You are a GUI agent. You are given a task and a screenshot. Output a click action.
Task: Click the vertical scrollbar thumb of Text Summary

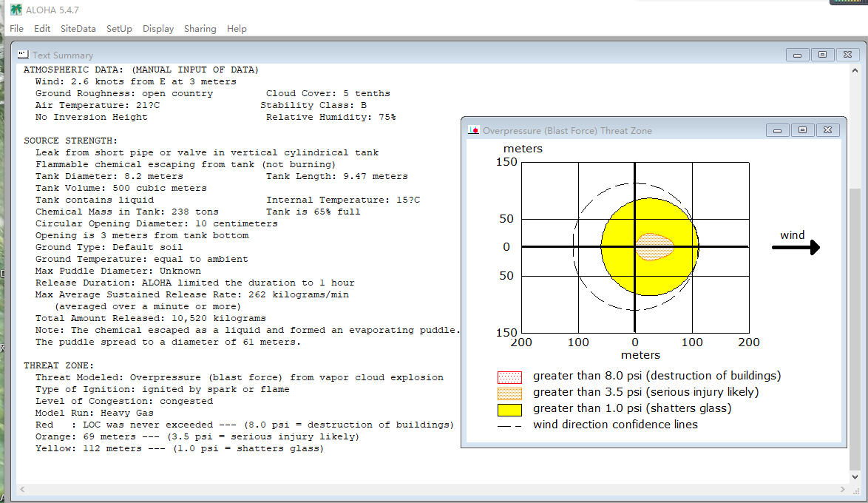pyautogui.click(x=855, y=330)
